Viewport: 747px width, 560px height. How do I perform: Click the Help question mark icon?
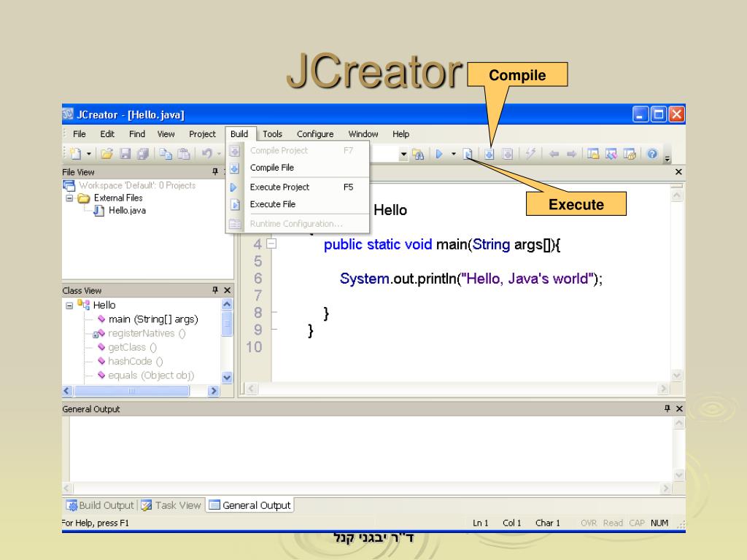[x=652, y=153]
